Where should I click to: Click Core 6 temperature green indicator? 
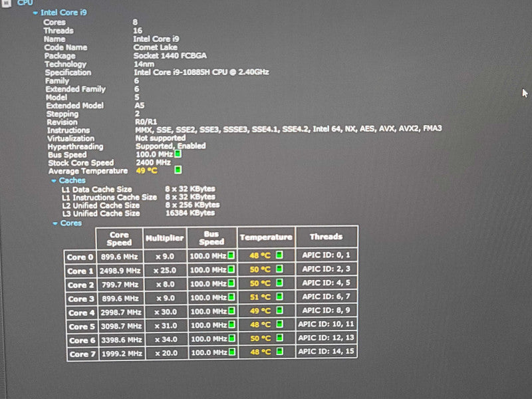[x=280, y=338]
